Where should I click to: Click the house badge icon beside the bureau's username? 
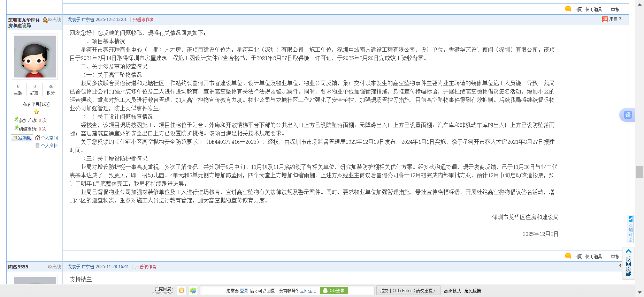[45, 20]
